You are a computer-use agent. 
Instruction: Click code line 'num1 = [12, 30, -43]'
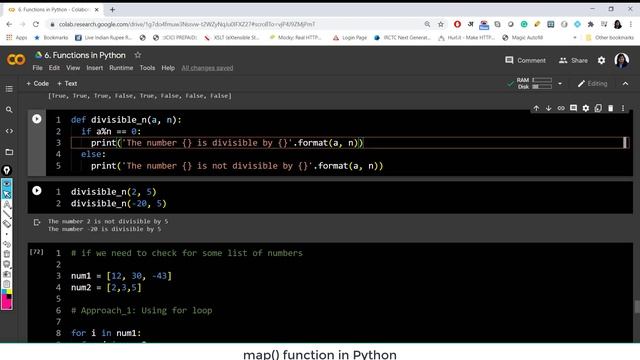[x=121, y=276]
